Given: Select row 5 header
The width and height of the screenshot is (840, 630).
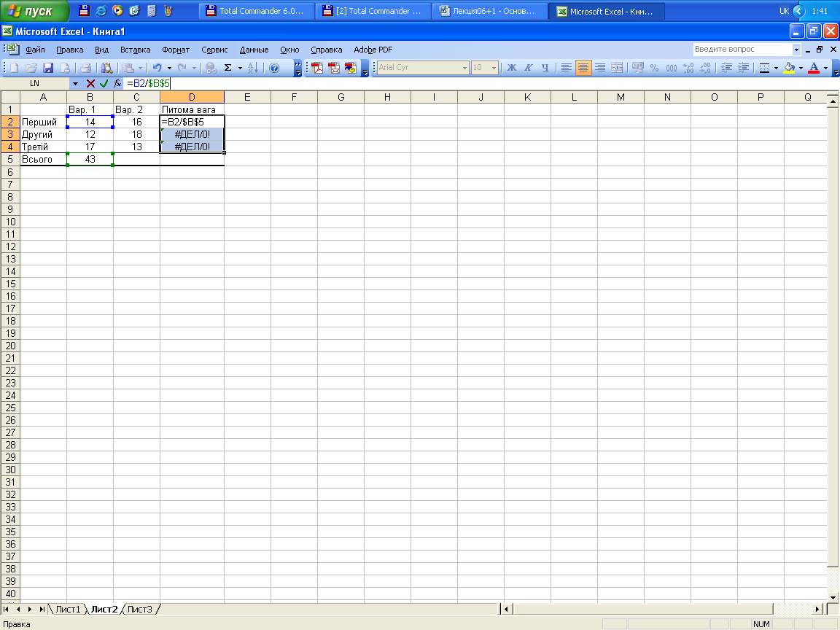Looking at the screenshot, I should point(10,159).
